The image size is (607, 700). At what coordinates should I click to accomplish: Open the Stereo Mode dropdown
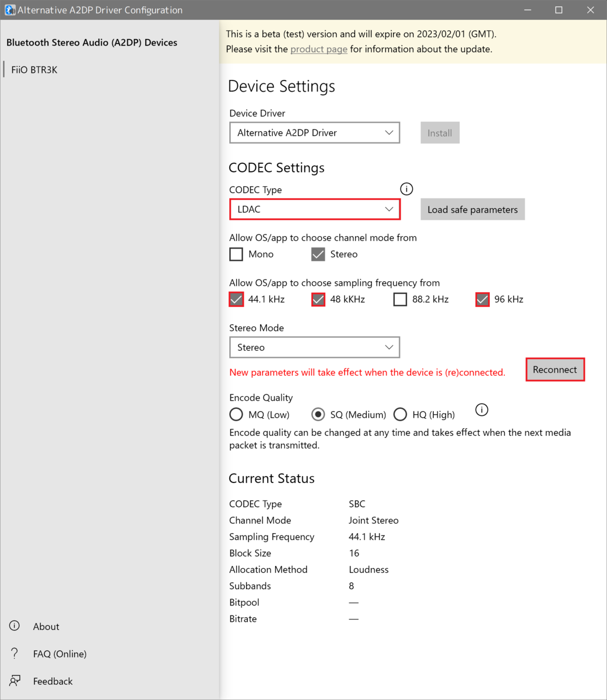315,347
